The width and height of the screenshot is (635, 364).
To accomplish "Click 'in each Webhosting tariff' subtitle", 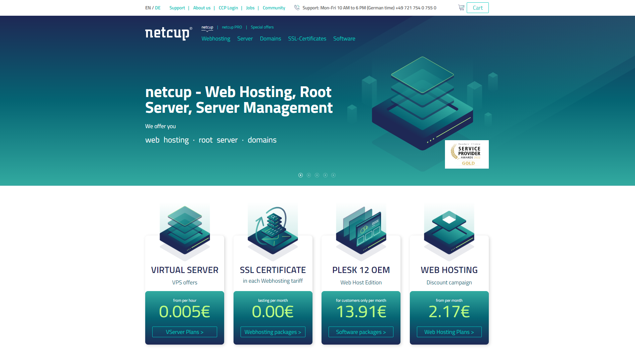I will click(273, 281).
